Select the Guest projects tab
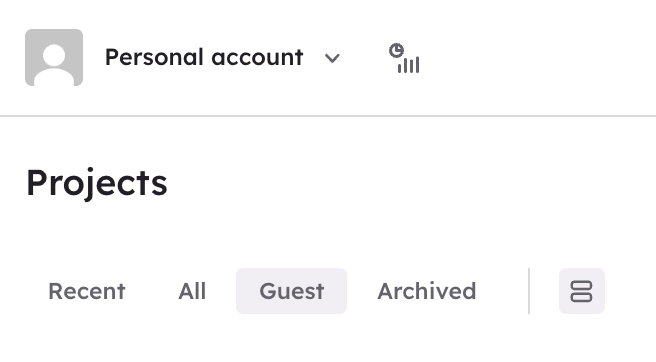 tap(292, 291)
